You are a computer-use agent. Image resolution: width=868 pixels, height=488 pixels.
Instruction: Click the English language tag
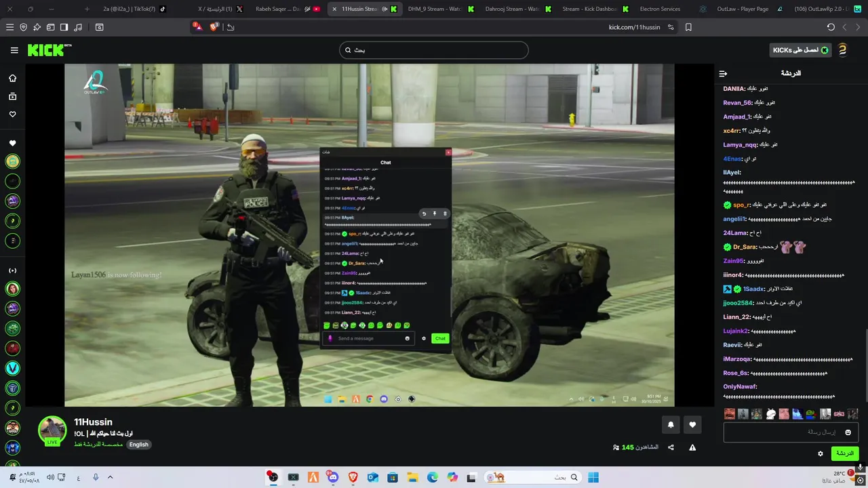click(x=139, y=445)
